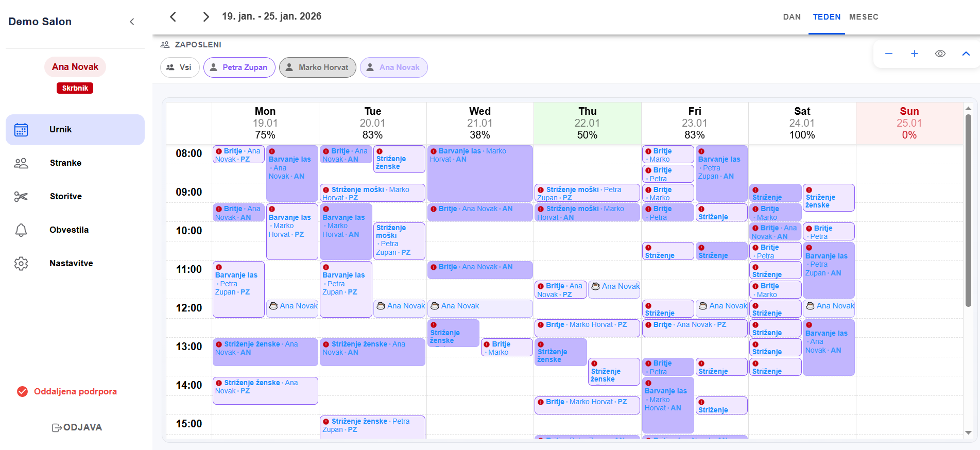The height and width of the screenshot is (450, 980).
Task: Open Obvestila bell icon
Action: tap(21, 230)
